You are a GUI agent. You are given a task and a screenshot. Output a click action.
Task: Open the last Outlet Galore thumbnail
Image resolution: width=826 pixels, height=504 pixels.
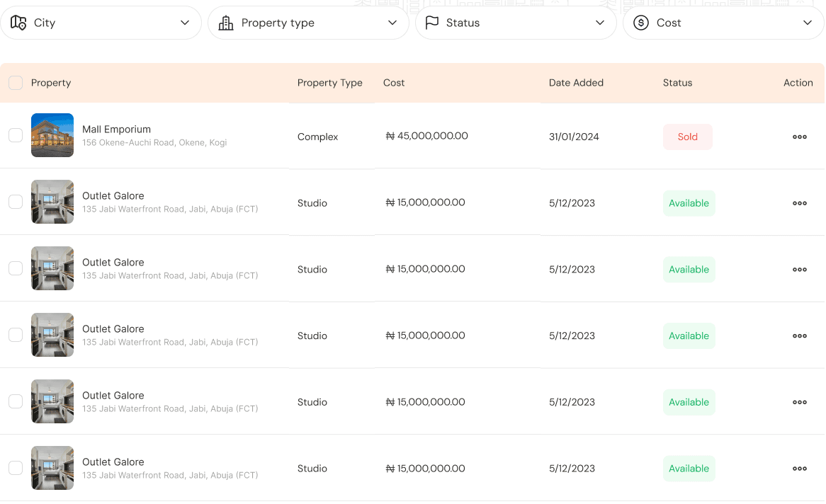pyautogui.click(x=52, y=468)
